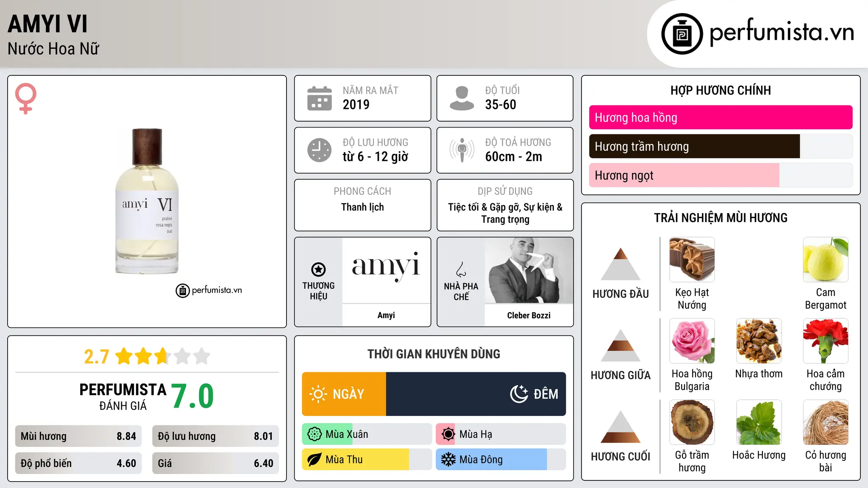Click the Hoa hồng Bulgaria note label

[x=692, y=380]
